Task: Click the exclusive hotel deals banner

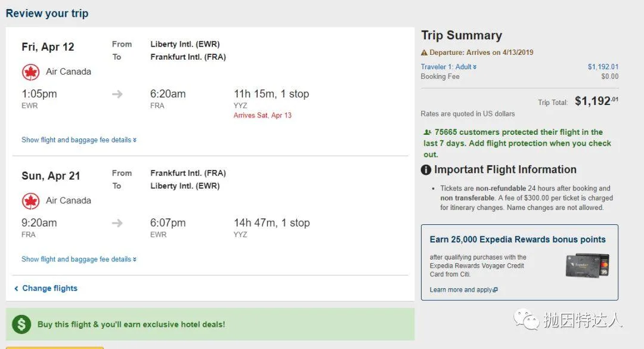Action: click(131, 325)
